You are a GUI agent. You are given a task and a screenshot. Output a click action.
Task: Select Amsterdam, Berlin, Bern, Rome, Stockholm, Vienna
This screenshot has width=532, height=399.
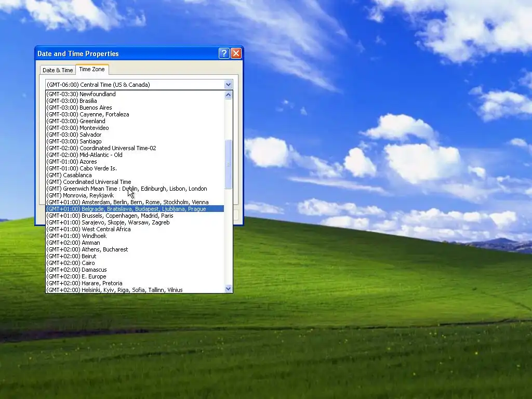tap(135, 202)
